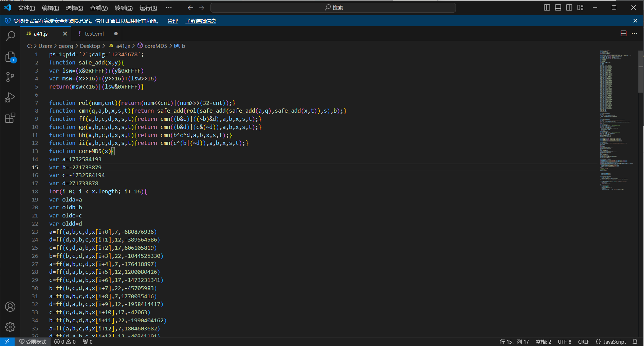
Task: Click the Restricted Mode status item
Action: pos(33,342)
